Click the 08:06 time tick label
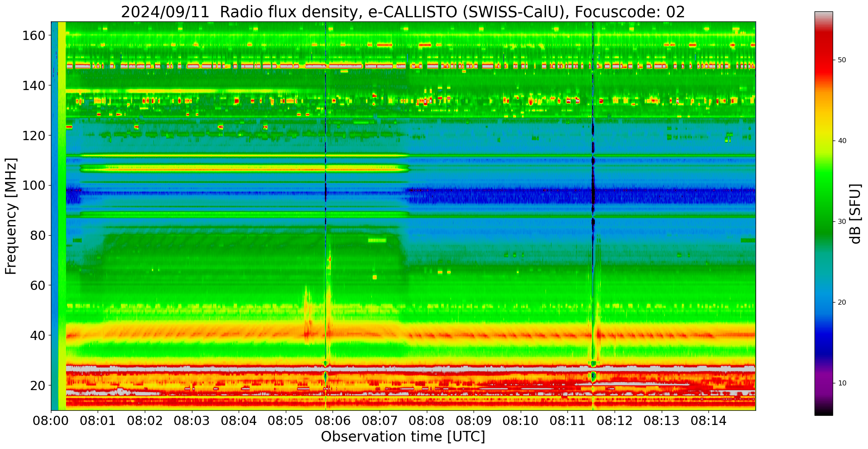The height and width of the screenshot is (449, 868). [x=333, y=421]
